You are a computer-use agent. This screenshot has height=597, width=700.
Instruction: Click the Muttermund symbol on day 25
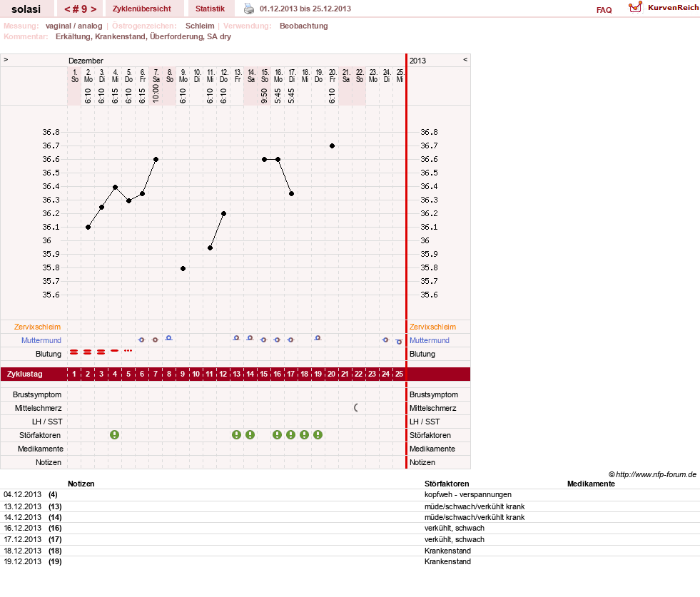(399, 342)
